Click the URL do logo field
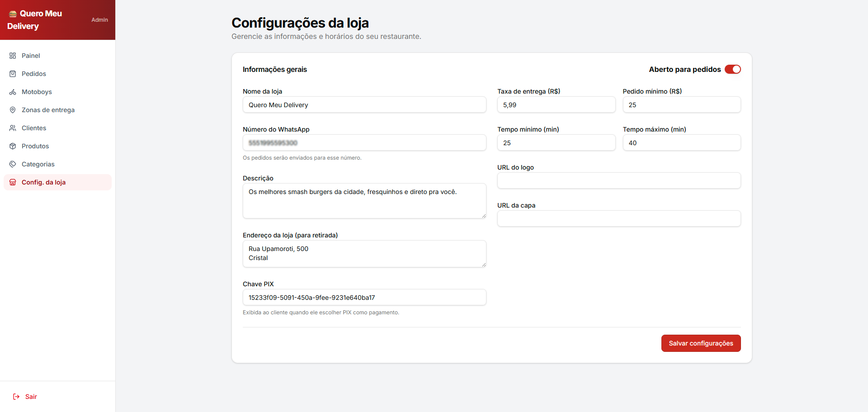 pos(618,180)
